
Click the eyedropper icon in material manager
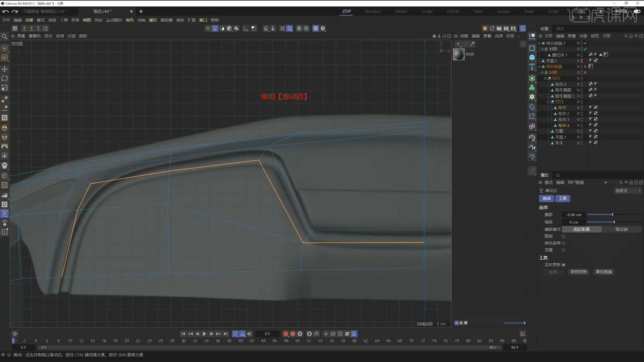tap(472, 44)
